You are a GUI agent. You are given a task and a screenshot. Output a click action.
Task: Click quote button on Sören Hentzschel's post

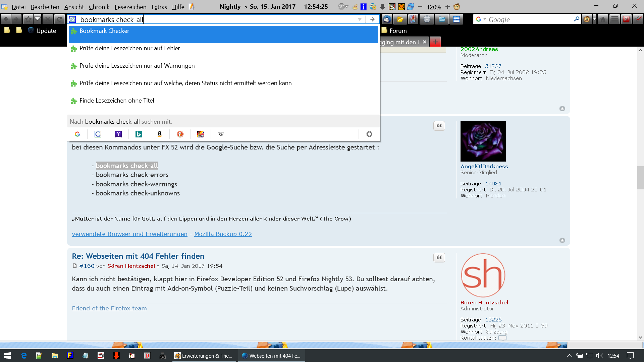pyautogui.click(x=439, y=257)
